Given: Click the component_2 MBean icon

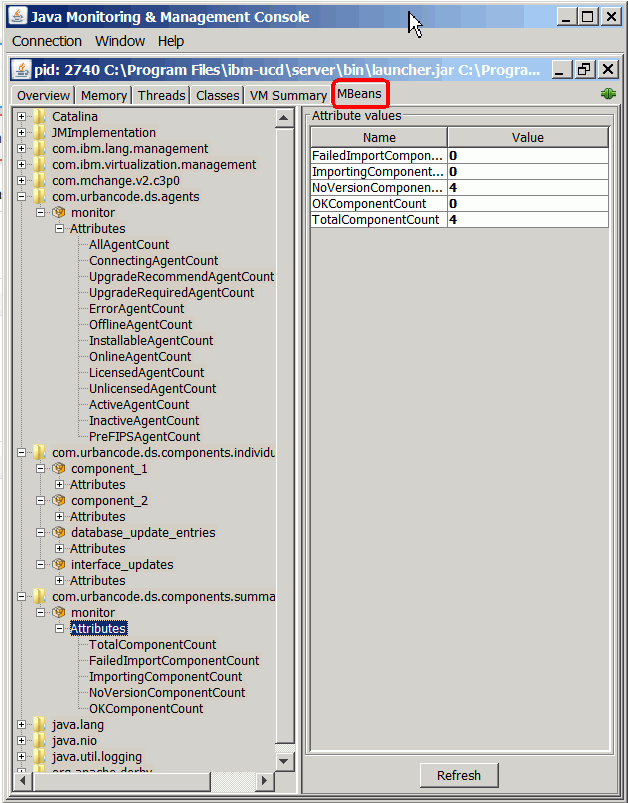Looking at the screenshot, I should point(59,500).
